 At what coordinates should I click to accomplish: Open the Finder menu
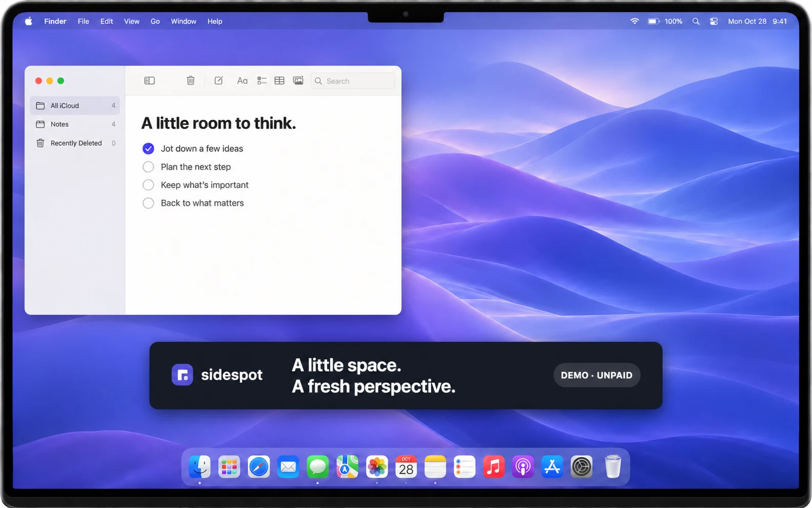click(55, 21)
